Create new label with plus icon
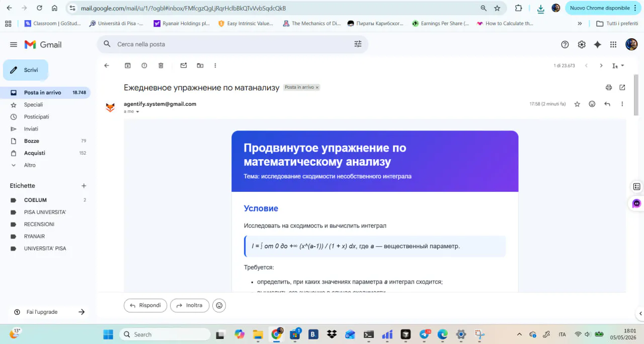 click(84, 186)
